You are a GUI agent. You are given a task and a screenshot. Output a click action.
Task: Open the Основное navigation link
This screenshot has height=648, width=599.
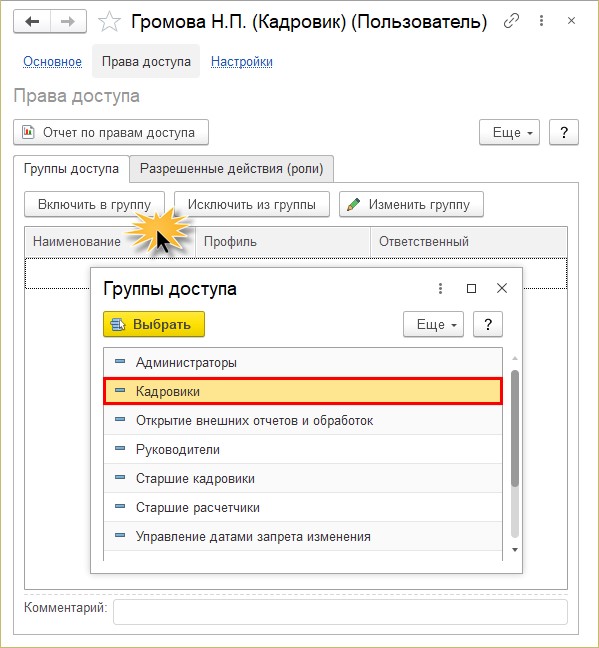[x=53, y=62]
